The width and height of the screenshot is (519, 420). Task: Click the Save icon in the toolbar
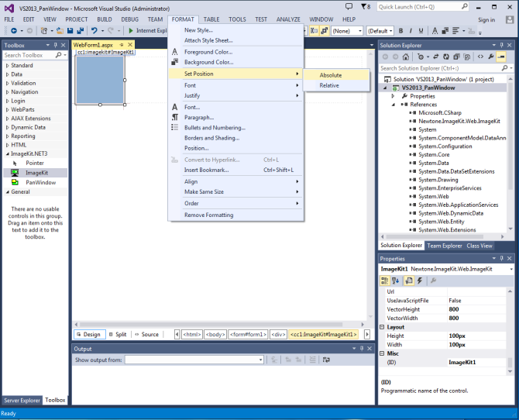[70, 31]
